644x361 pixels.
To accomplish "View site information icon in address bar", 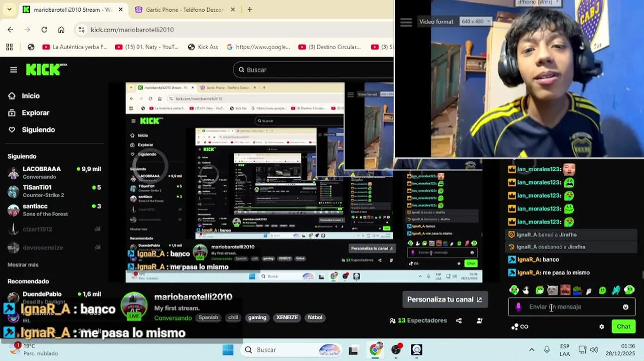I will tap(82, 30).
